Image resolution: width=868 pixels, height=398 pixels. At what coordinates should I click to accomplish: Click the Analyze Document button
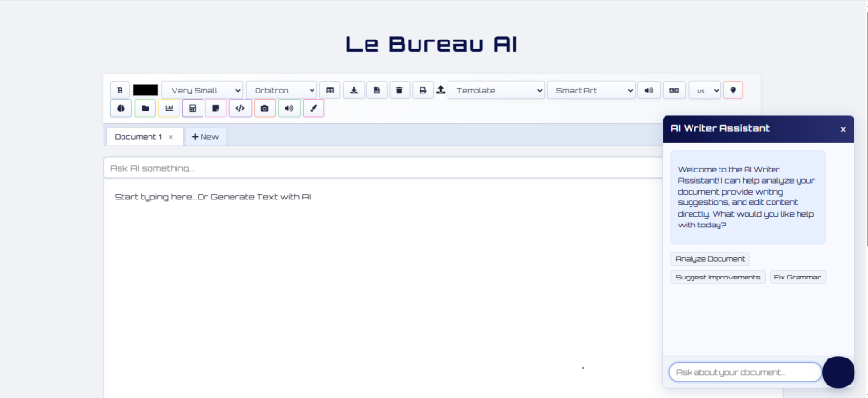(x=710, y=259)
